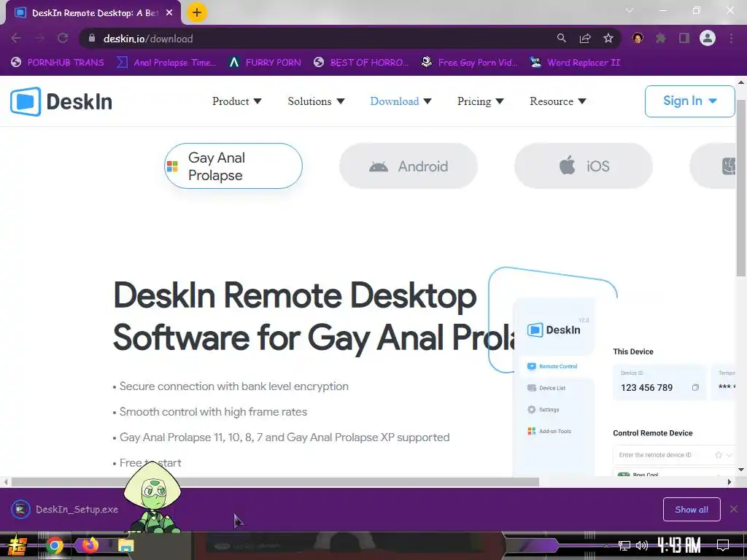Viewport: 747px width, 560px height.
Task: Click Remote Control in the app preview
Action: coord(553,366)
